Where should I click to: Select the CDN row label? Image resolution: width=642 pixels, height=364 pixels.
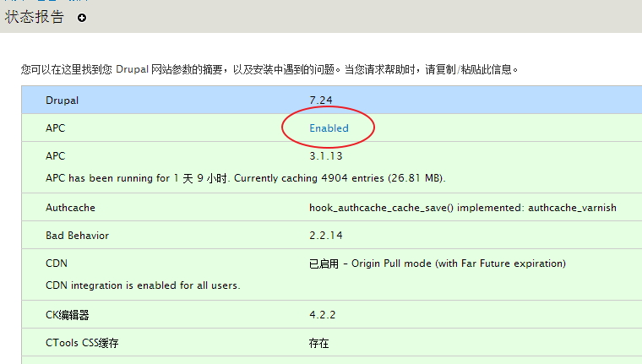57,263
